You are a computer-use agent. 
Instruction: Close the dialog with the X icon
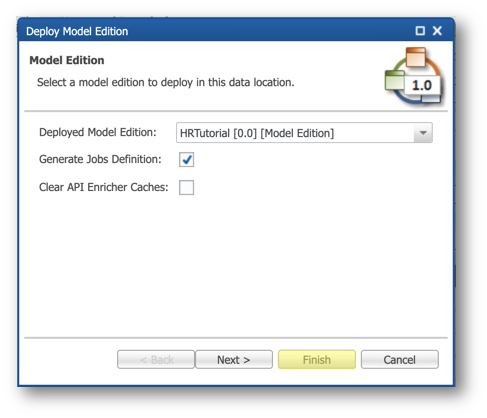coord(437,31)
